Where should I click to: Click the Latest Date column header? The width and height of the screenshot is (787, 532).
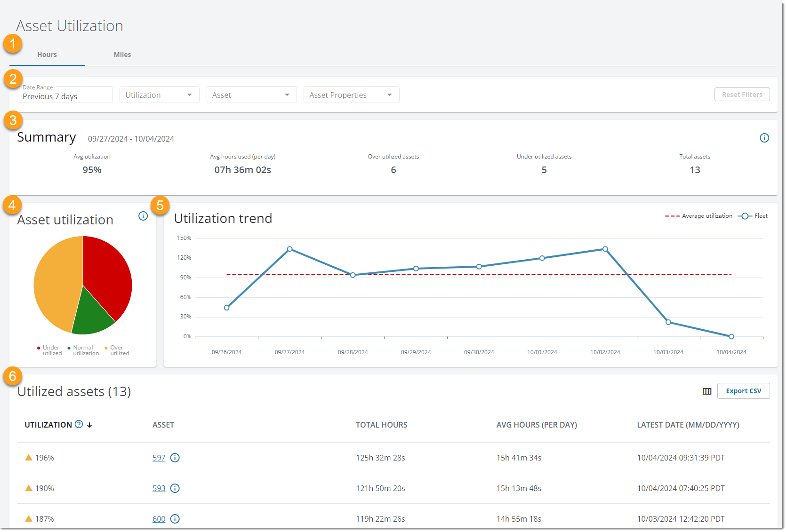[688, 425]
